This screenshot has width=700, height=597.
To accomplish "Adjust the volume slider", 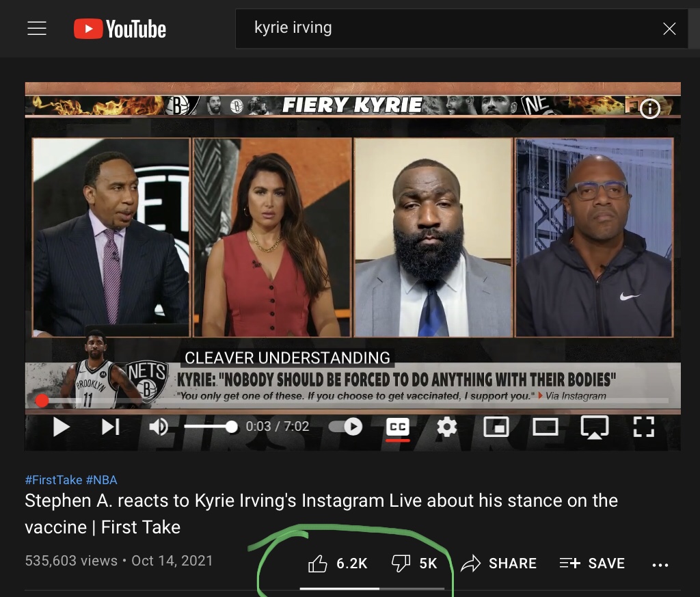I will click(x=211, y=427).
